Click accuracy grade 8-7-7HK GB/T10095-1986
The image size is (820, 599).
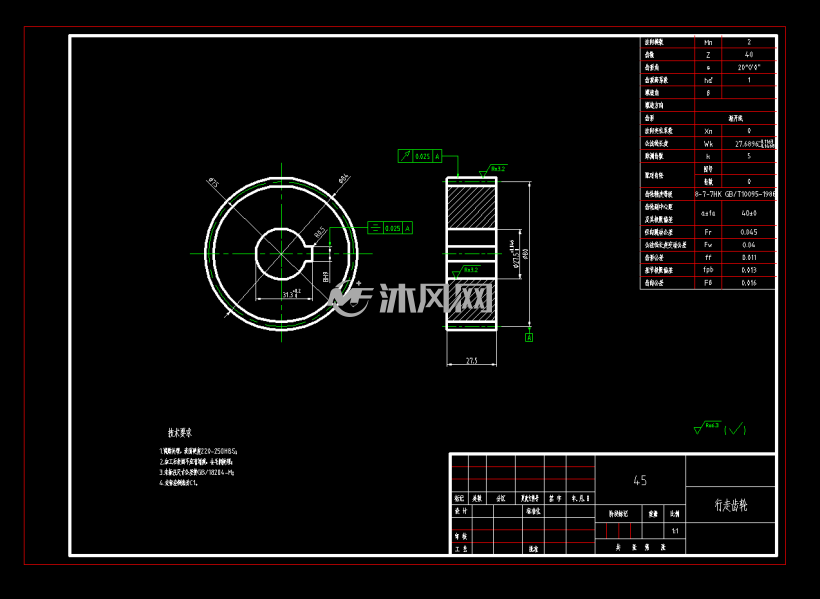pyautogui.click(x=735, y=194)
